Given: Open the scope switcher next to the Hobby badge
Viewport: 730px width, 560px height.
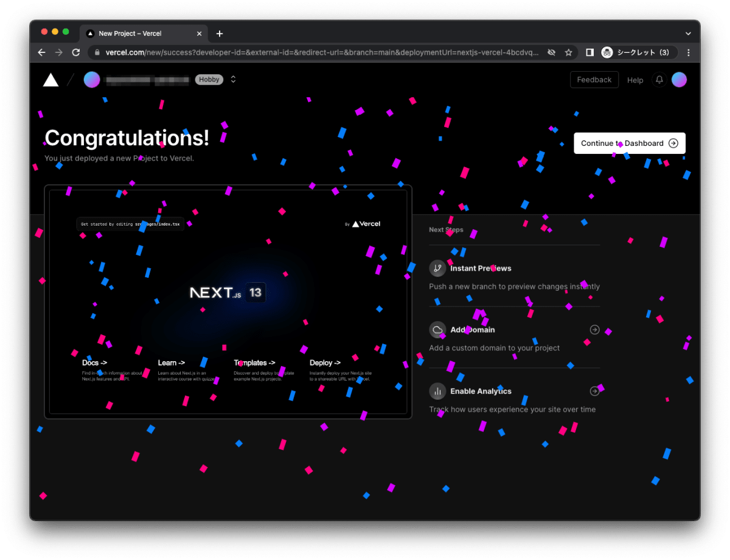Looking at the screenshot, I should pyautogui.click(x=233, y=79).
